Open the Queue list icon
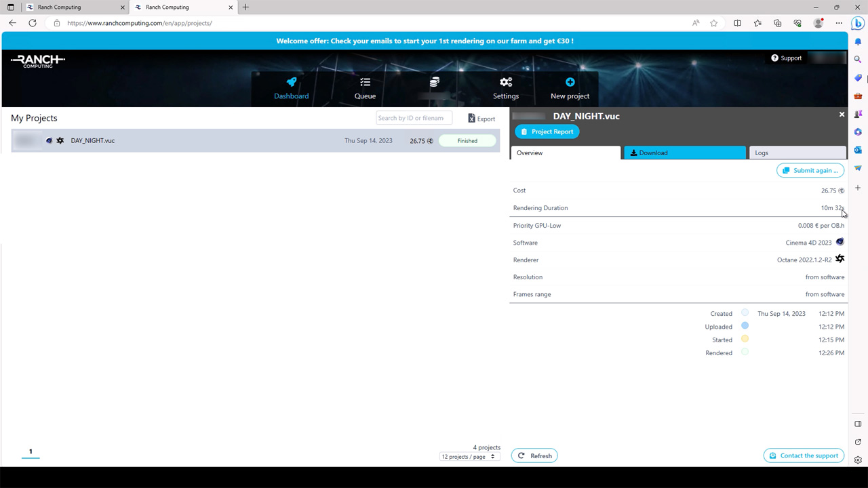This screenshot has width=868, height=488. point(365,82)
